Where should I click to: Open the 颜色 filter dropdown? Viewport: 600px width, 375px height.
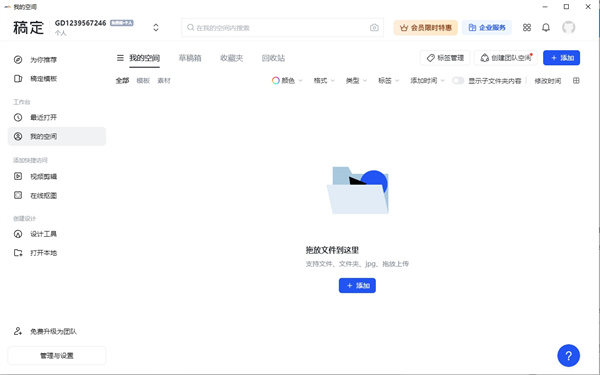click(287, 81)
